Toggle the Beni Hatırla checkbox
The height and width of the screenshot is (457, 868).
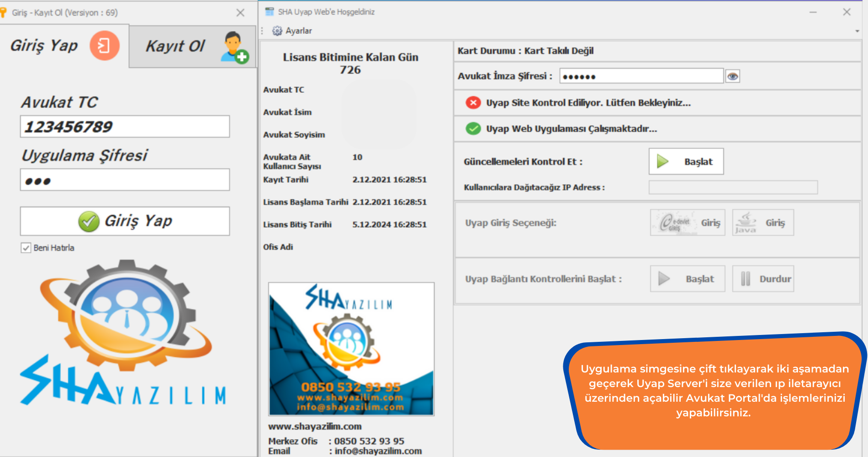[26, 248]
